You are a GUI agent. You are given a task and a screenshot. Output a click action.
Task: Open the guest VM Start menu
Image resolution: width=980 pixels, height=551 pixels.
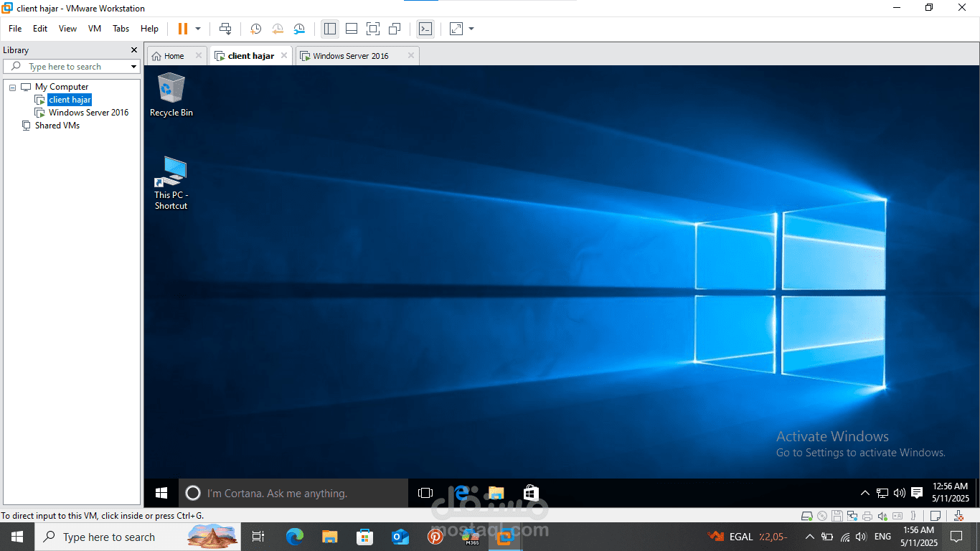pyautogui.click(x=161, y=493)
